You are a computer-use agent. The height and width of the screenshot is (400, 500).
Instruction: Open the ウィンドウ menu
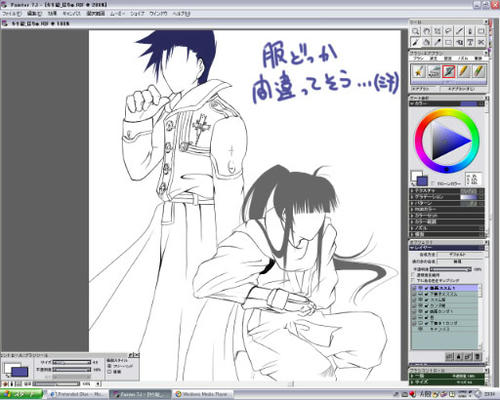click(x=158, y=14)
